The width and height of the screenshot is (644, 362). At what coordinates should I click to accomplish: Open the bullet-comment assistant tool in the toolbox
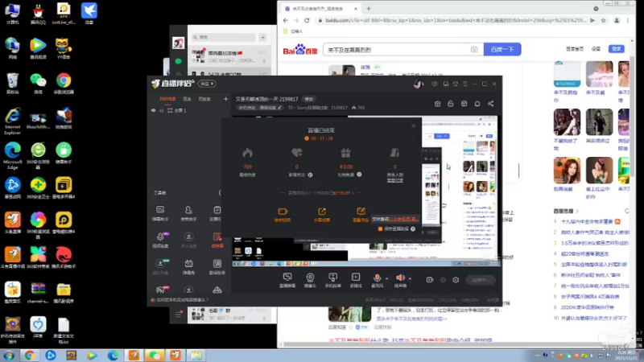160,213
